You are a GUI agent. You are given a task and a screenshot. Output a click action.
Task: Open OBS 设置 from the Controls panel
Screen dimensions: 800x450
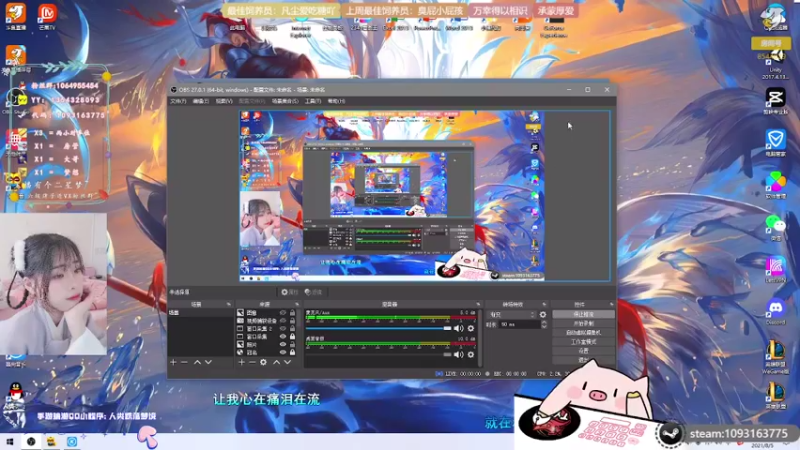coord(583,351)
